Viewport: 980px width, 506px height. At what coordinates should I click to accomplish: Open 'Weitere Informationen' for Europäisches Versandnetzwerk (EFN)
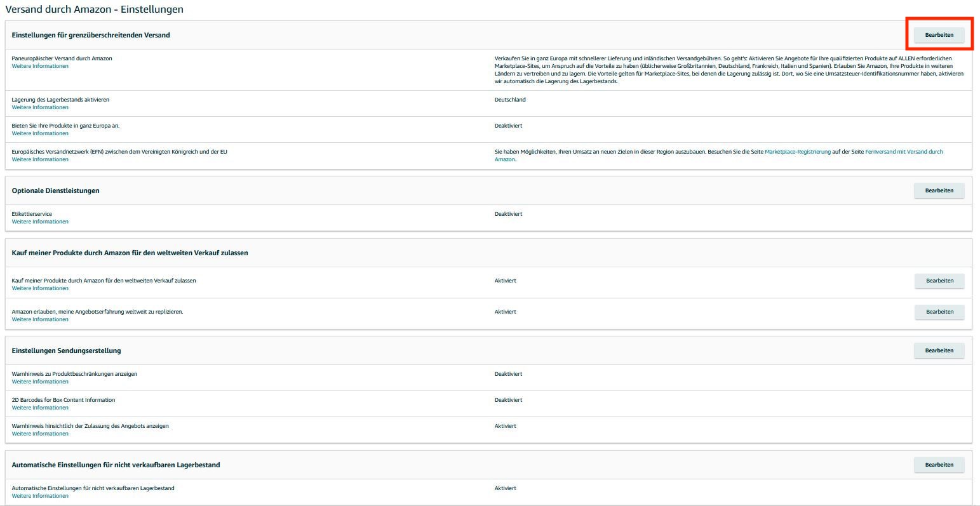point(40,159)
